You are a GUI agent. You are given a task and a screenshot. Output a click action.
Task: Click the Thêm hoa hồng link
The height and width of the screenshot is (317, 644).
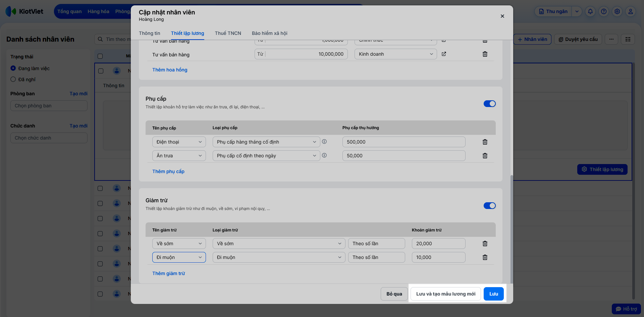[170, 70]
